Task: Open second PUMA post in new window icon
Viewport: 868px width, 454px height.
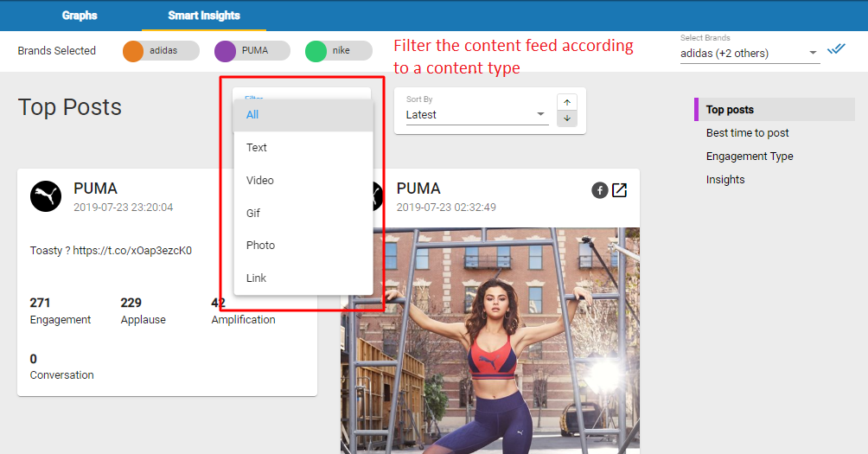Action: (x=620, y=190)
